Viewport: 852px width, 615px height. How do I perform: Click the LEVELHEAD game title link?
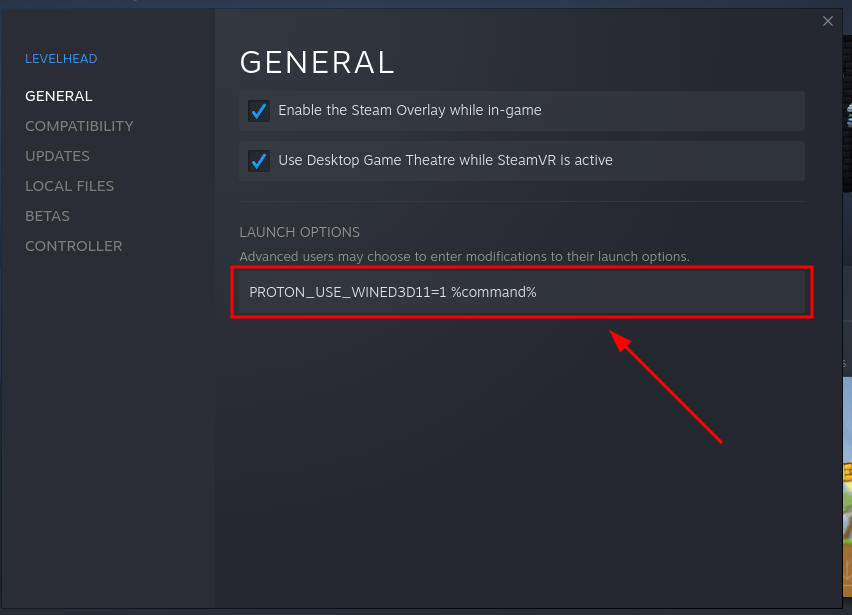[61, 59]
